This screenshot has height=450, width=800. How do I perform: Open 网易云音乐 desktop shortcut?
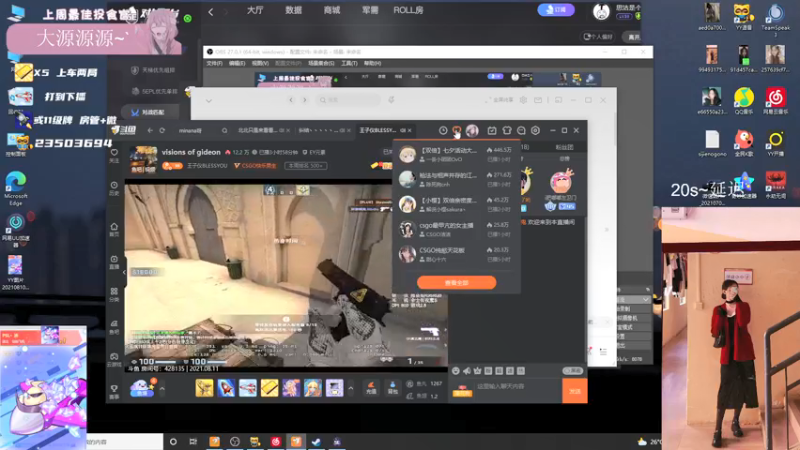coord(776,101)
